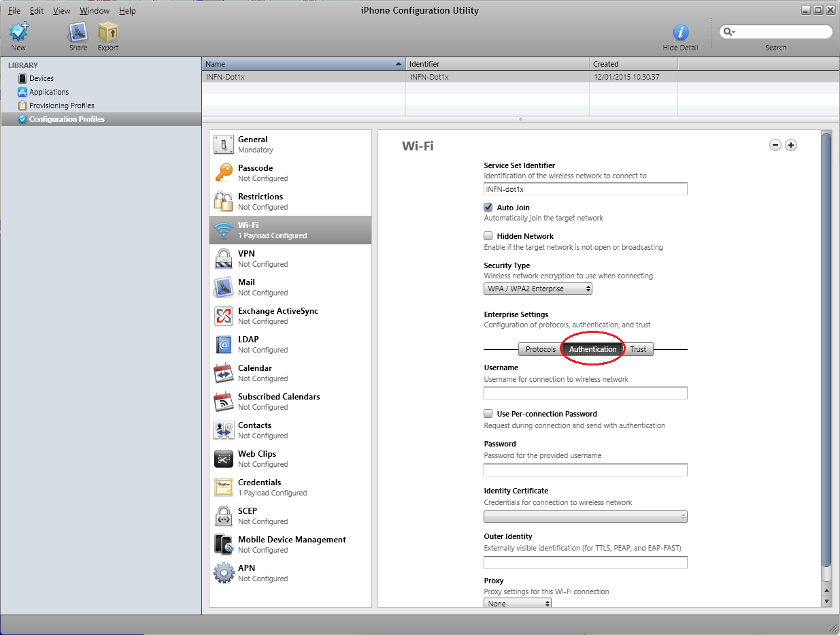Open the Identity Certificate dropdown

(x=586, y=517)
